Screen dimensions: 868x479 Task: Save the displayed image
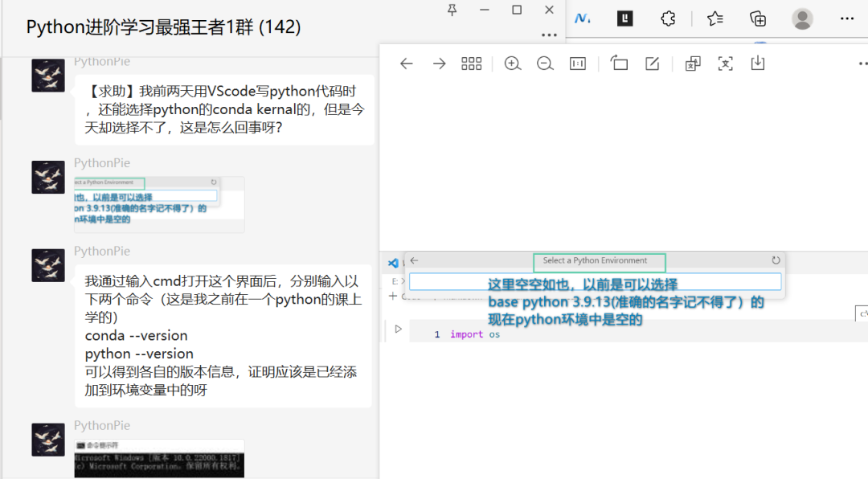pyautogui.click(x=757, y=63)
